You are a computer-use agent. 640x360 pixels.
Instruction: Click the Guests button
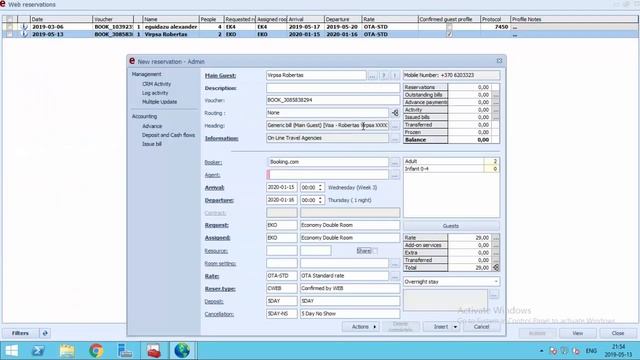451,226
